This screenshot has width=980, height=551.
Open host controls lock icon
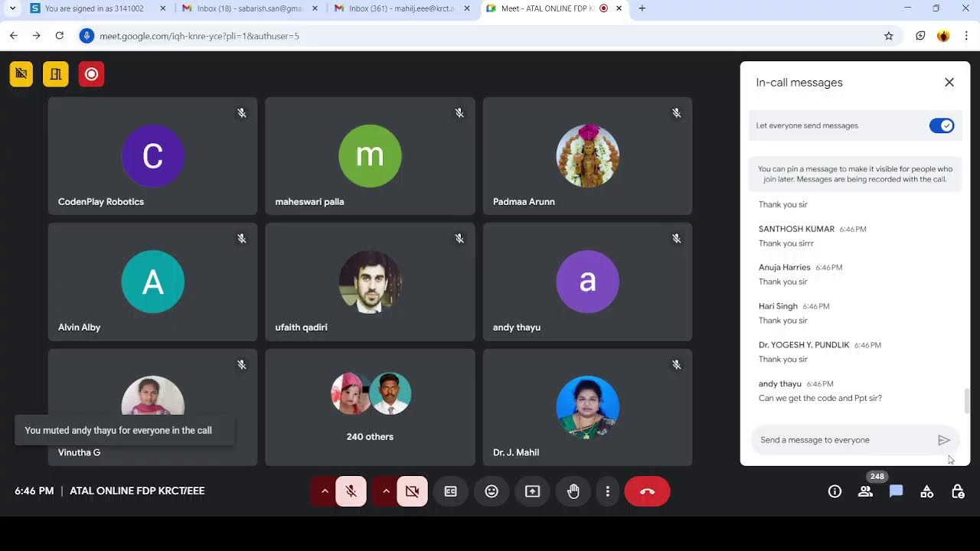coord(957,491)
